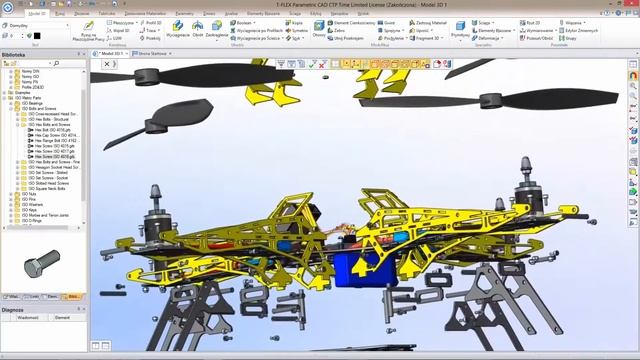Click the Diagnoza panel close button
The image size is (640, 360).
click(84, 309)
